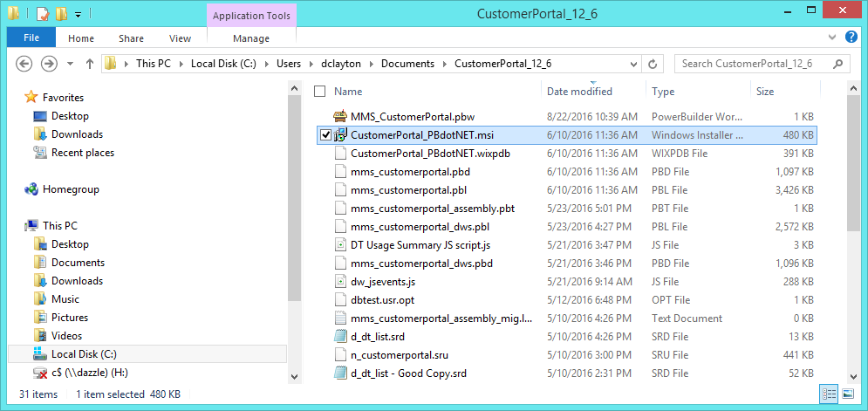The width and height of the screenshot is (868, 411).
Task: Go forward with the Forward arrow button
Action: pos(50,64)
